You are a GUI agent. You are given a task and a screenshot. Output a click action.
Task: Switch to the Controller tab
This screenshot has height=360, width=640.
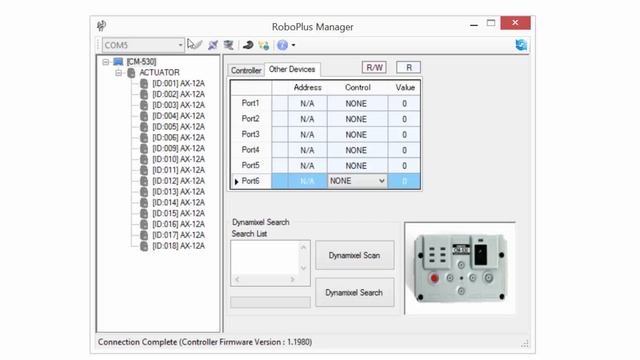[x=246, y=70]
